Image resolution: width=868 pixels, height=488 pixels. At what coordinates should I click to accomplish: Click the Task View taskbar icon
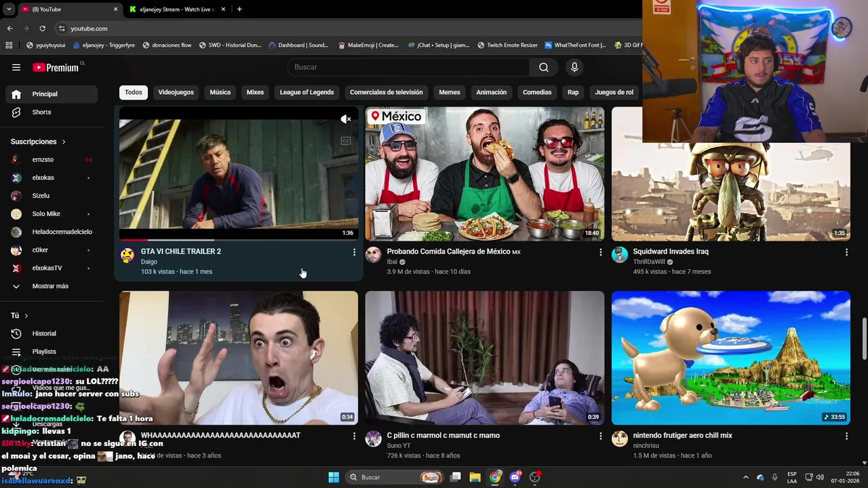(456, 477)
